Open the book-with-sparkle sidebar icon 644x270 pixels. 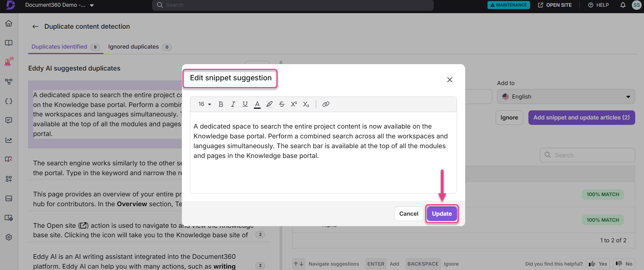(9, 159)
